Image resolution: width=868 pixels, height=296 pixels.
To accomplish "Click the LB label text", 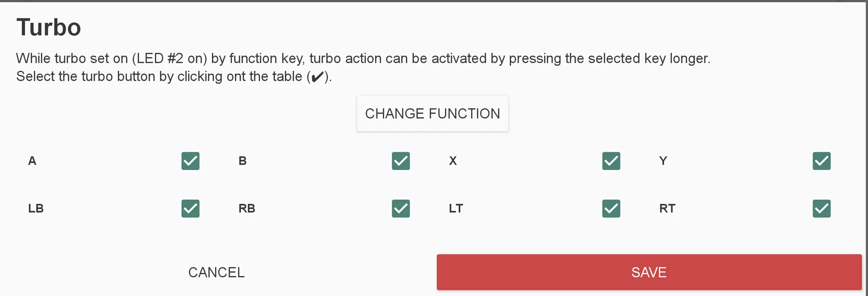I will point(36,208).
